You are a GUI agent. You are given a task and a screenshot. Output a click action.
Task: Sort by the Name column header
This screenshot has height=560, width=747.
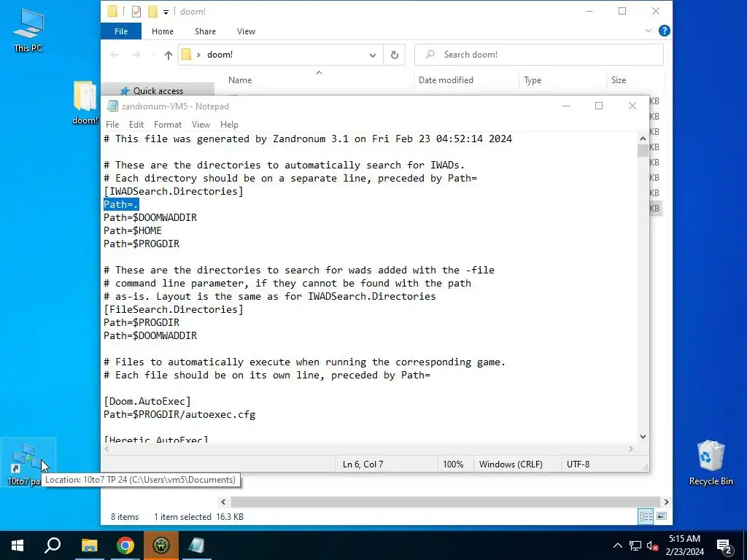pyautogui.click(x=239, y=80)
